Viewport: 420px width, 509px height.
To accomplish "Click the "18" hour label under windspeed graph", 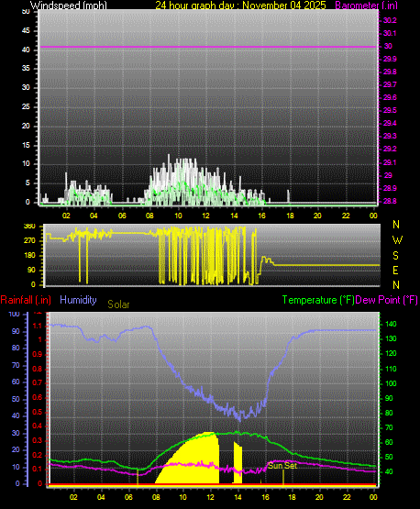I will click(x=290, y=216).
